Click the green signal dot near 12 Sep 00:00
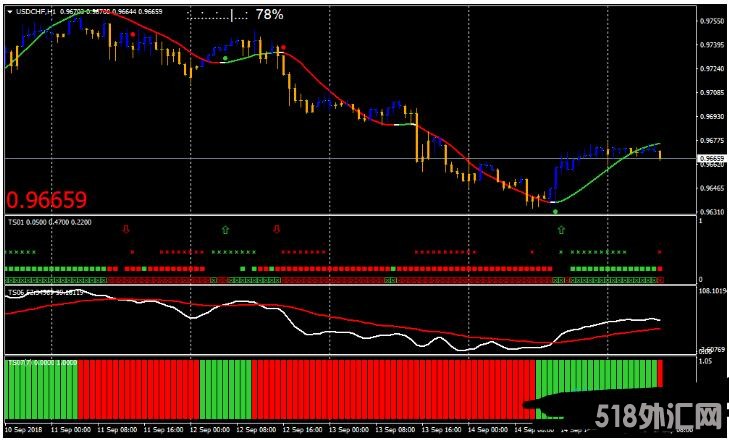The height and width of the screenshot is (440, 729). coord(225,58)
